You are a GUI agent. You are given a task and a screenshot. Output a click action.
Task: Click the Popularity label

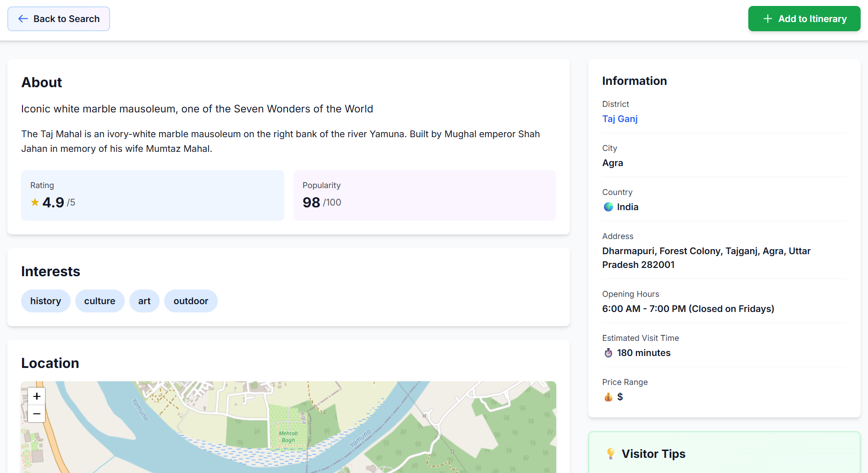point(321,185)
